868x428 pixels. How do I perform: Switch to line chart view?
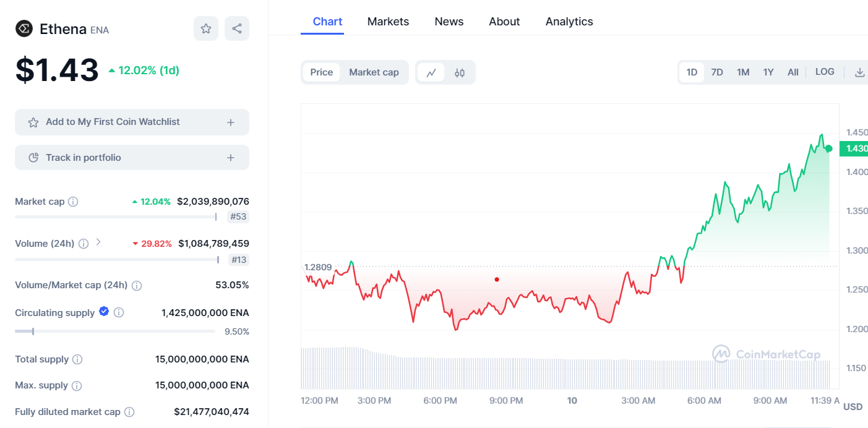(x=431, y=72)
